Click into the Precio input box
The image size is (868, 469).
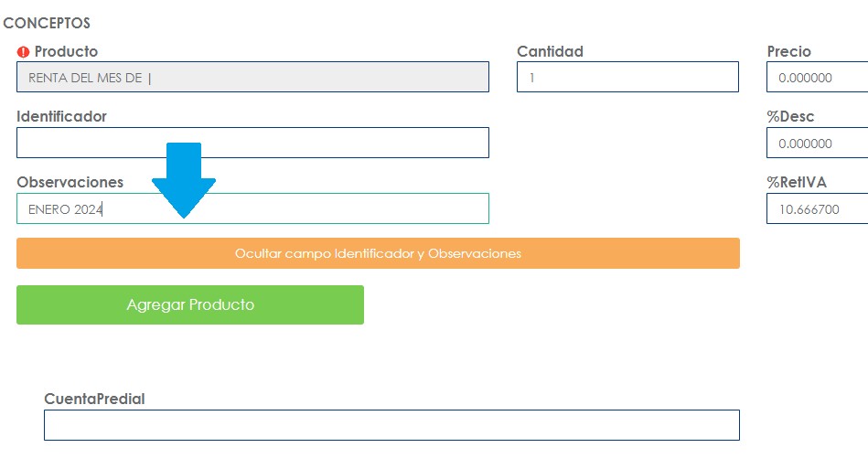coord(817,78)
